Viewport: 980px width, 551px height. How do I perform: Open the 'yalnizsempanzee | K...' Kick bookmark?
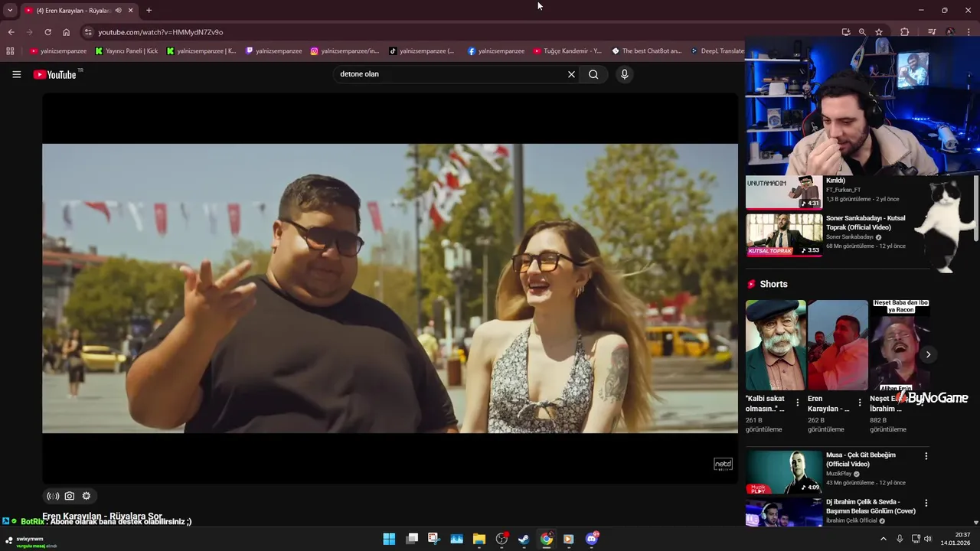click(201, 51)
